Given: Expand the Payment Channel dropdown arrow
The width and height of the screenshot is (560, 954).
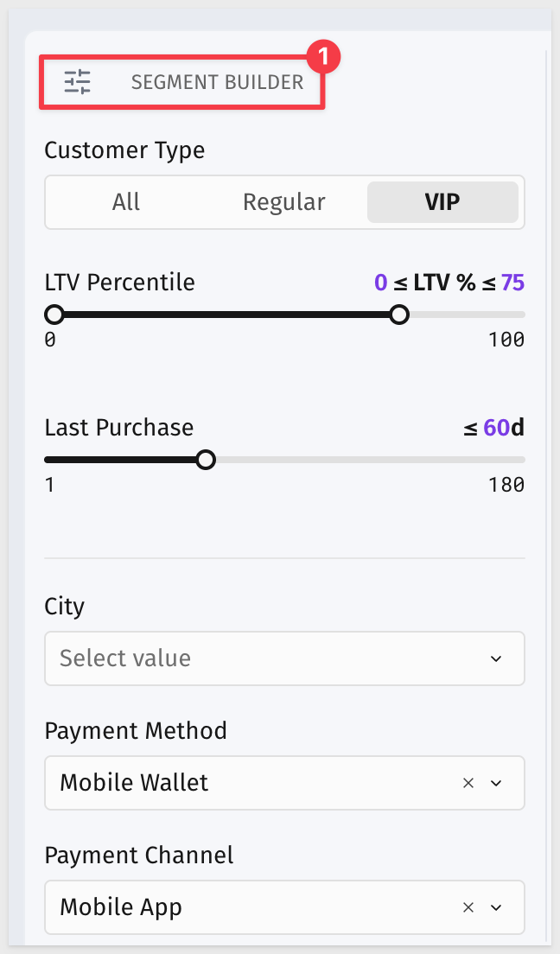Looking at the screenshot, I should (x=496, y=907).
